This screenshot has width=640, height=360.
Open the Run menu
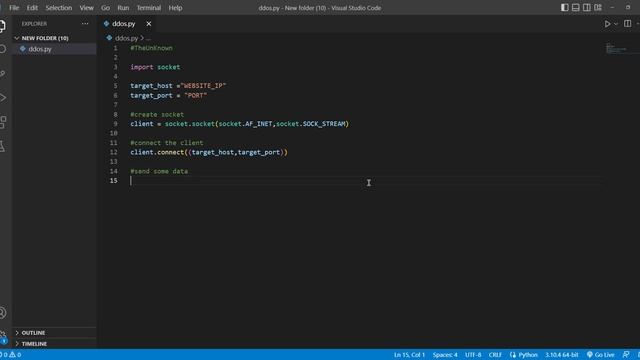click(x=123, y=8)
